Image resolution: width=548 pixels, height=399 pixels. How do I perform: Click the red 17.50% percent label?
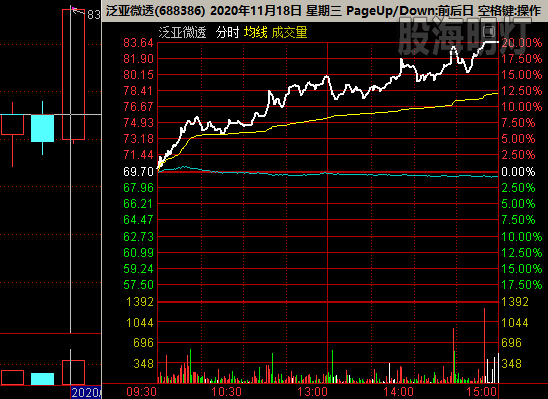click(x=522, y=59)
